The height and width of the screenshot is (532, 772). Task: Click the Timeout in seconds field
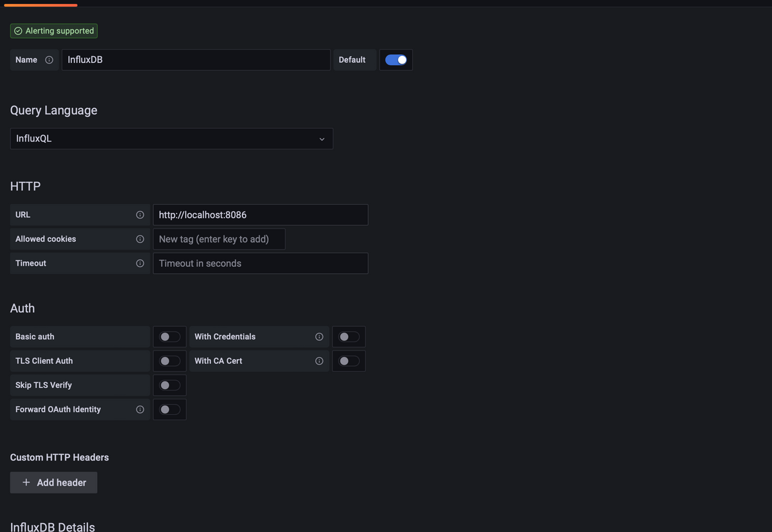click(261, 263)
